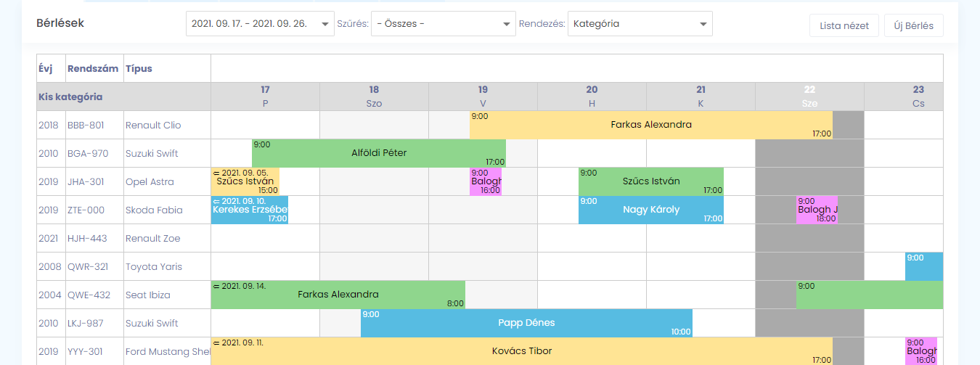Open Farkas Alexandra's Renault Clio booking
Screen dimensions: 980x365
pos(651,125)
